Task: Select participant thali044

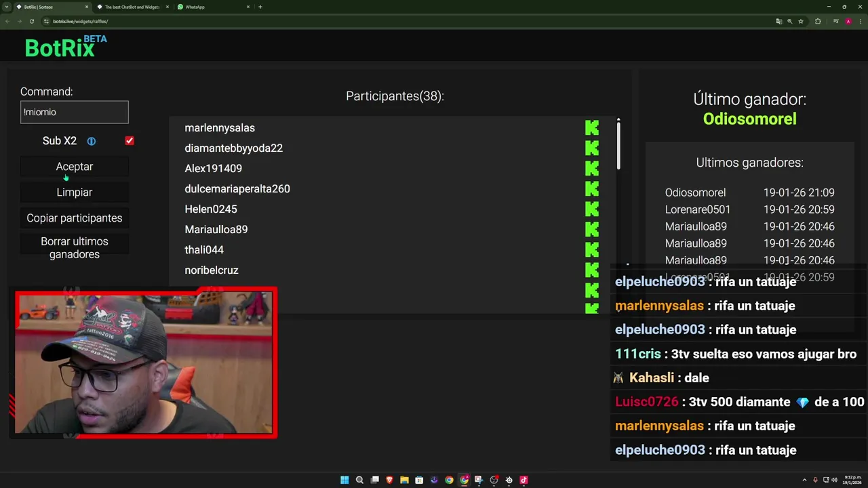Action: click(x=204, y=249)
